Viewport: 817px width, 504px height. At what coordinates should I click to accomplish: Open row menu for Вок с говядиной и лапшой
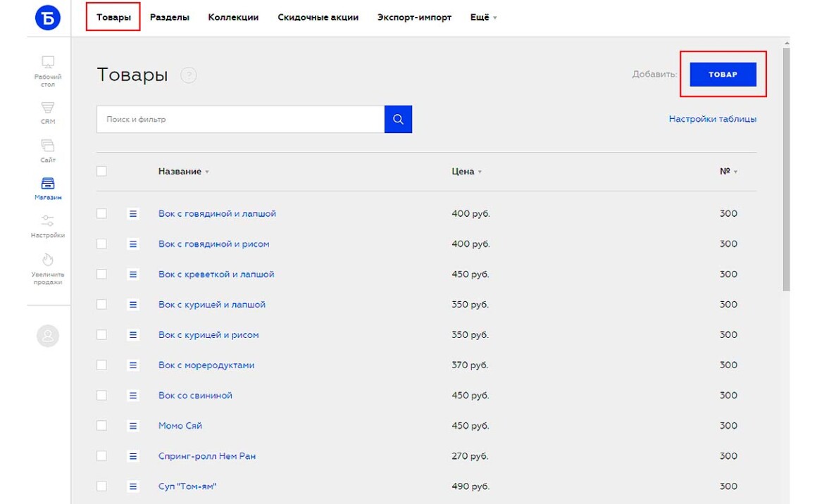click(133, 213)
